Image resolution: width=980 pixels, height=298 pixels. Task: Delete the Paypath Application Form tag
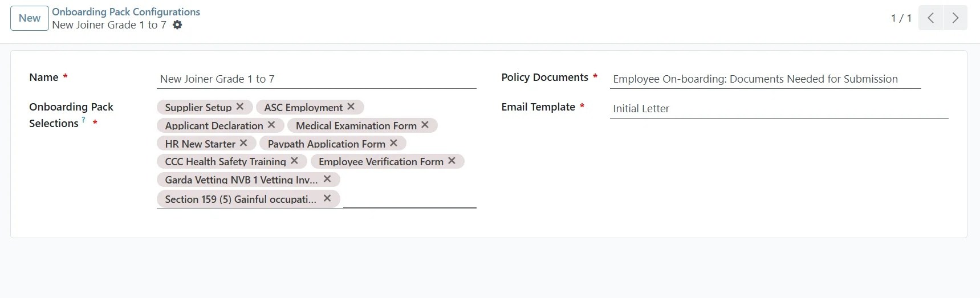tap(393, 143)
